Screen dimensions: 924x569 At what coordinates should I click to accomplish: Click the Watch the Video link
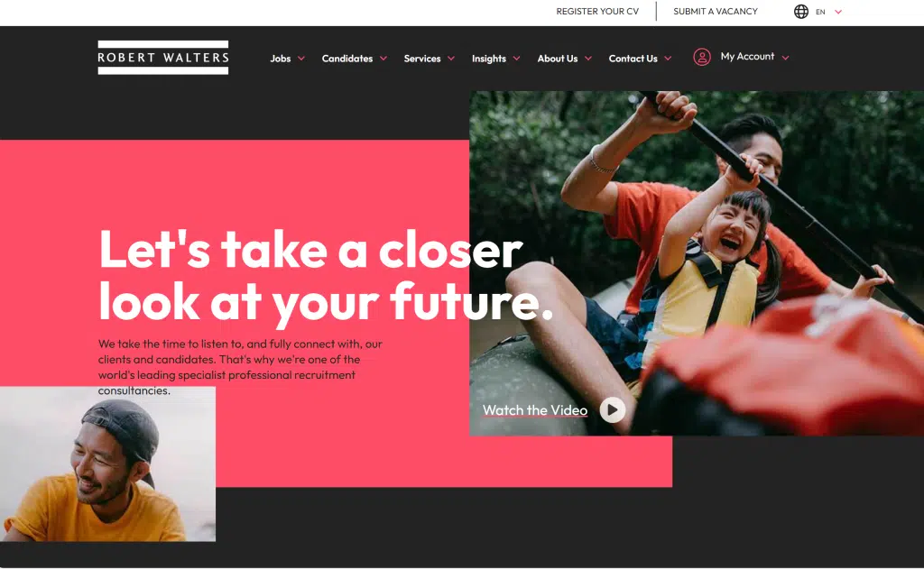click(535, 410)
